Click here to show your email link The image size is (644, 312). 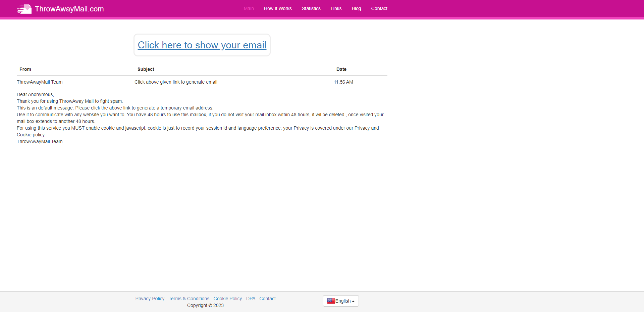[x=202, y=45]
